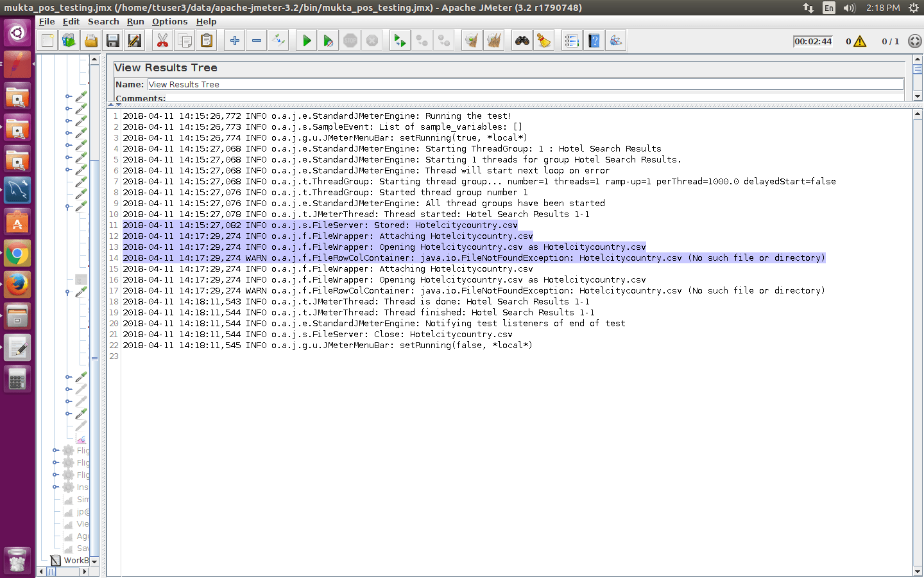The height and width of the screenshot is (578, 924).
Task: Start the test run
Action: [x=306, y=40]
